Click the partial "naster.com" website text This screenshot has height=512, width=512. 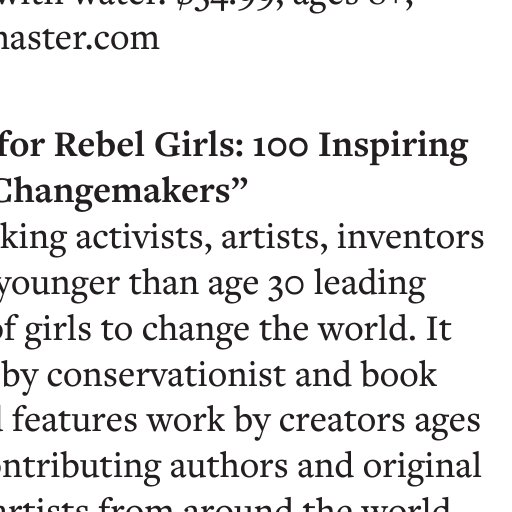(79, 39)
